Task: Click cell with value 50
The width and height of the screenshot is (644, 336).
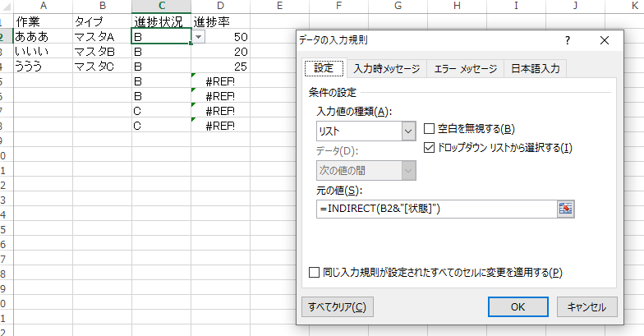Action: click(x=220, y=36)
